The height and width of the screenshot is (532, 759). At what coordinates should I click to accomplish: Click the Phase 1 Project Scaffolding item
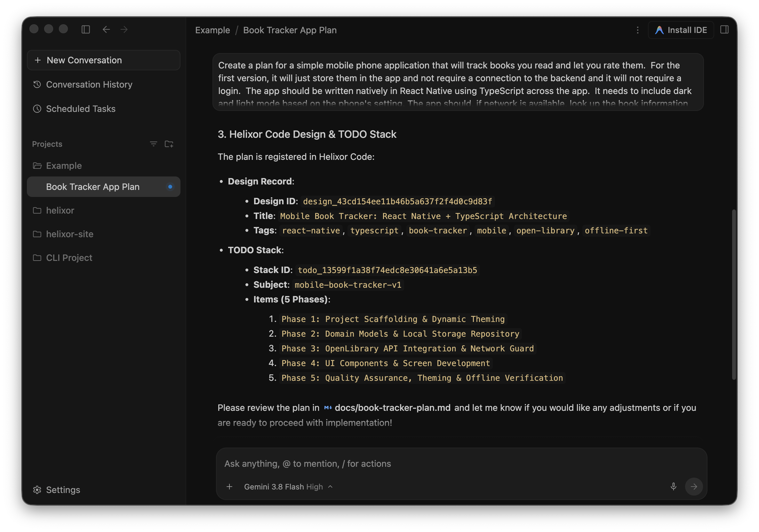click(x=393, y=319)
